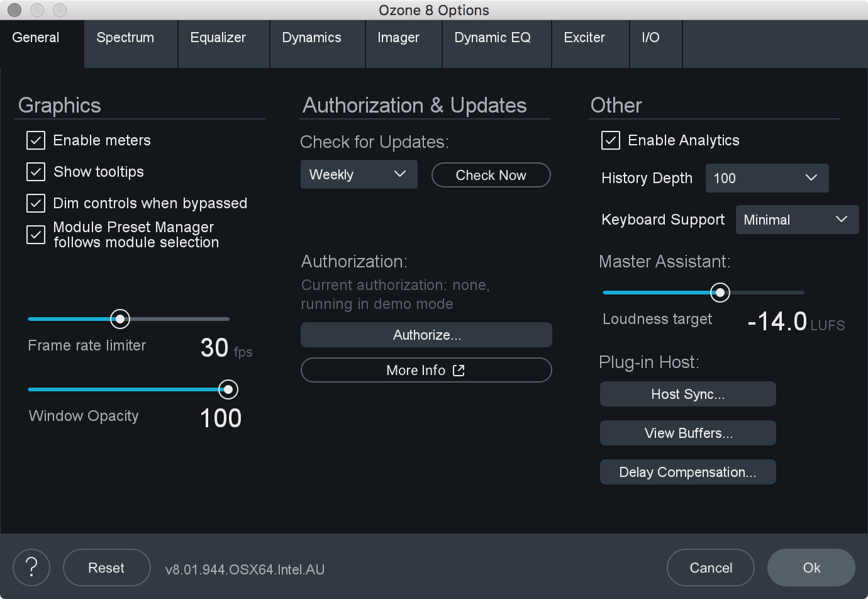Open help via question mark icon
The image size is (868, 599).
[31, 568]
